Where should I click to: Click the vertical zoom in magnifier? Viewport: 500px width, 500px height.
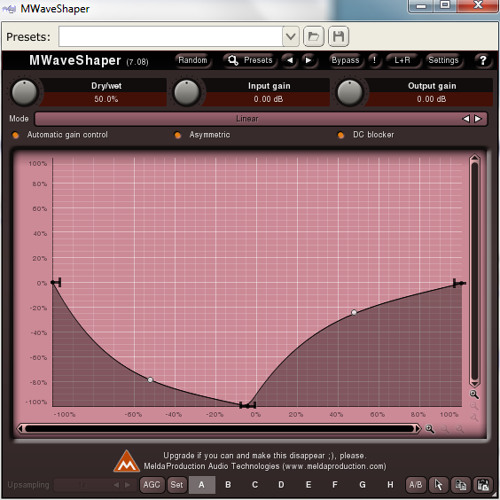[474, 395]
